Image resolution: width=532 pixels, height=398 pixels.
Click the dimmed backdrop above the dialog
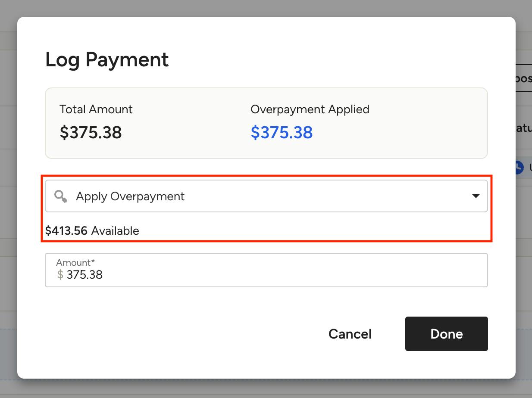266,8
